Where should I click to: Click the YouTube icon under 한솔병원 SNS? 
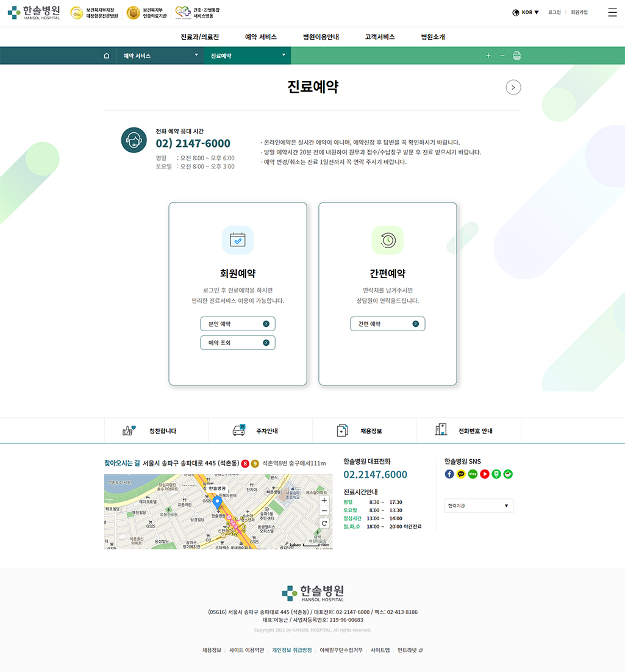[484, 474]
